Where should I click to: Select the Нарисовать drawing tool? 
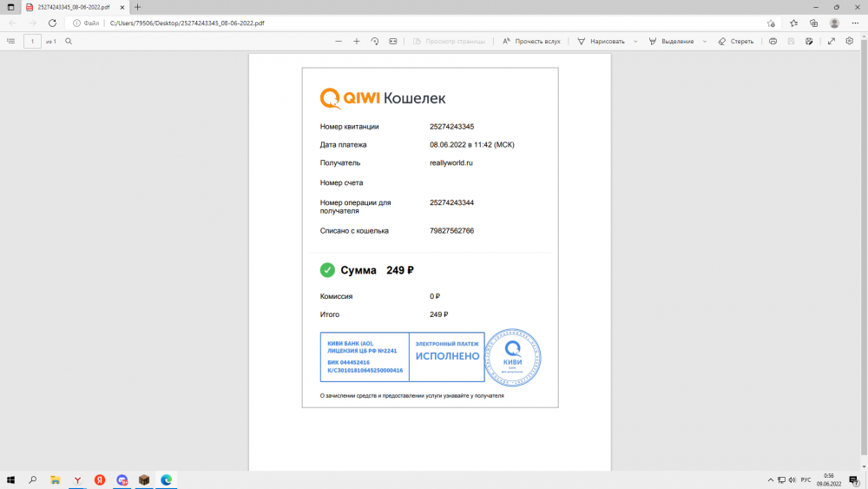(x=602, y=41)
